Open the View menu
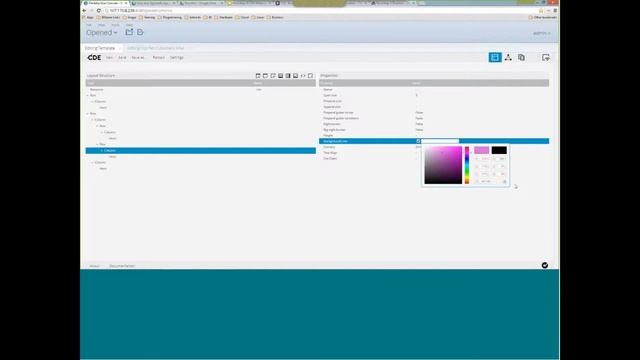 (x=101, y=25)
